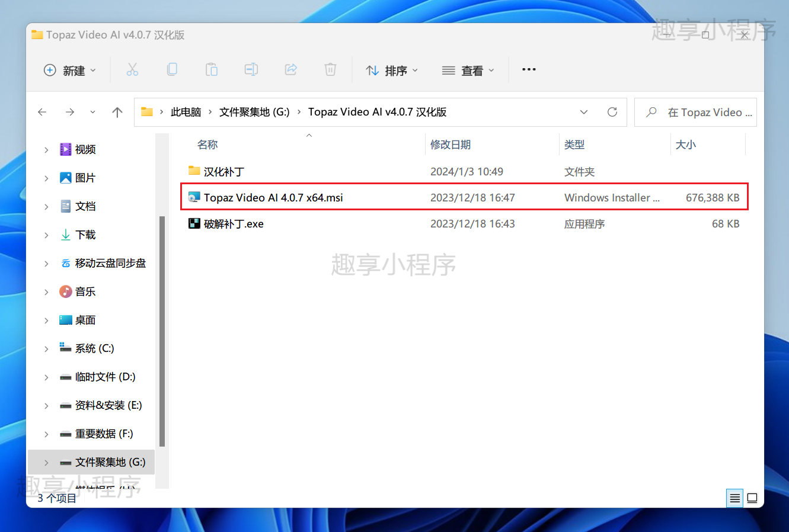Select 资料&安装 (E:) drive in sidebar

tap(108, 405)
